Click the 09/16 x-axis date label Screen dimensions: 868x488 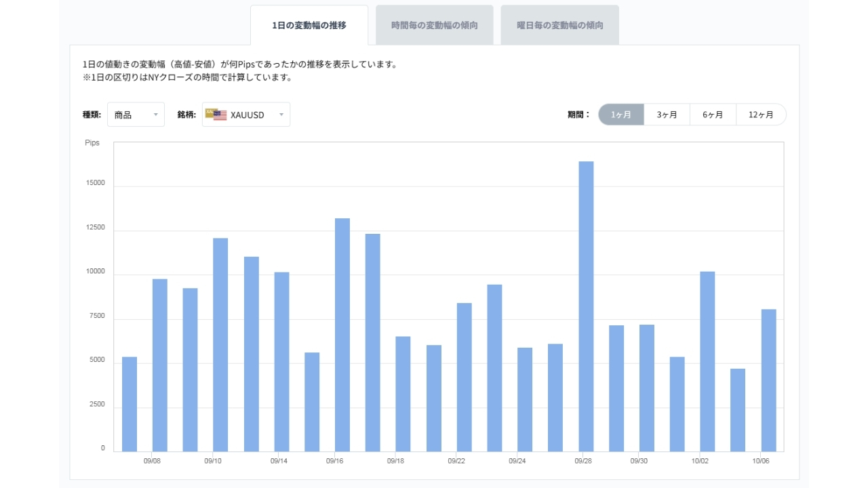334,461
